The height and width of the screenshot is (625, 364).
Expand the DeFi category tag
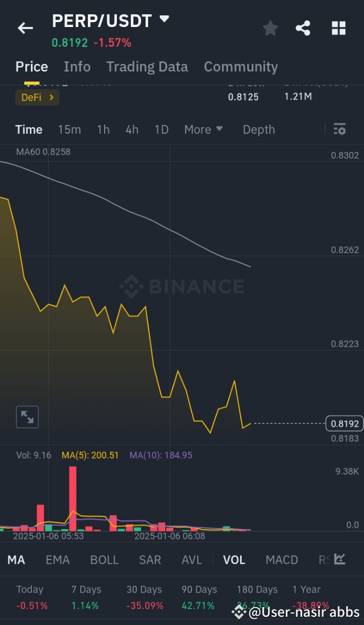[x=37, y=97]
